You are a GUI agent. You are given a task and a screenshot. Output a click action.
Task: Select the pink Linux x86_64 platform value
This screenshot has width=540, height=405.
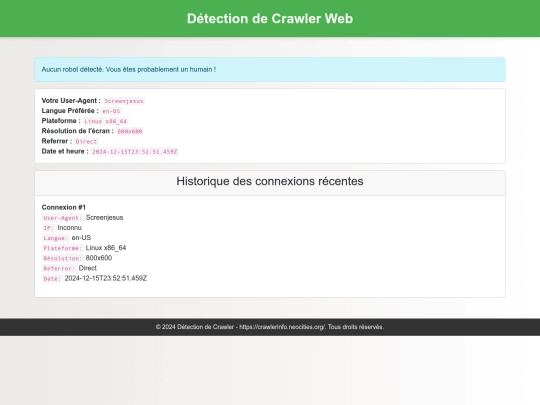106,121
